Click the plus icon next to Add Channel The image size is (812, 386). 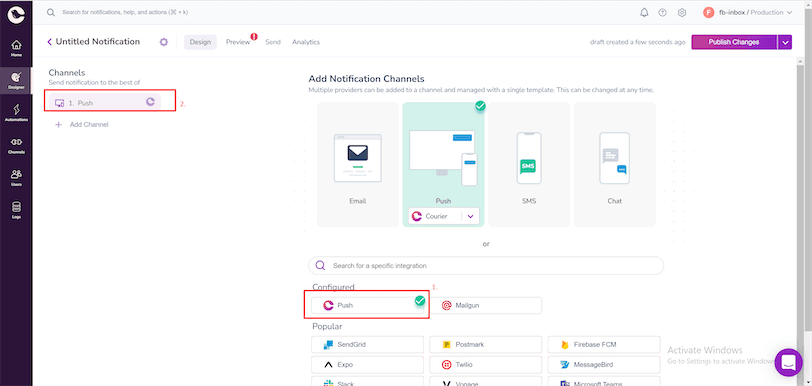(59, 124)
